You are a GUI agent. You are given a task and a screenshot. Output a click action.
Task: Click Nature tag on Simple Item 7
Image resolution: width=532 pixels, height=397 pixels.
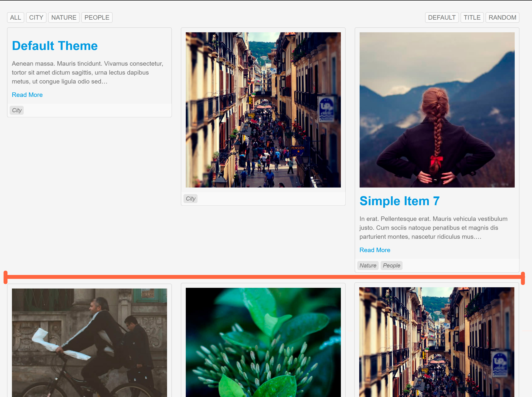point(368,265)
